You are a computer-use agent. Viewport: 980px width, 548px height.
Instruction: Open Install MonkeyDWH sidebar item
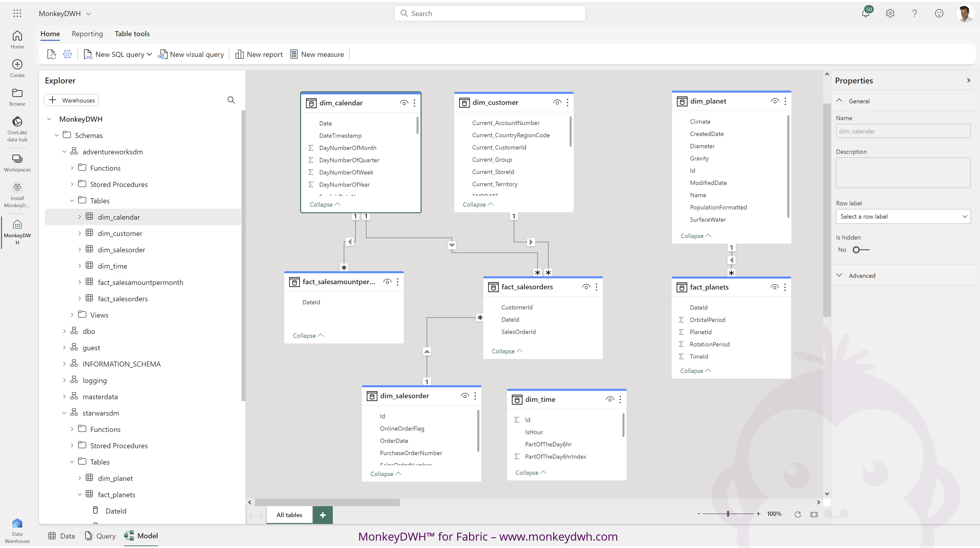(x=17, y=195)
